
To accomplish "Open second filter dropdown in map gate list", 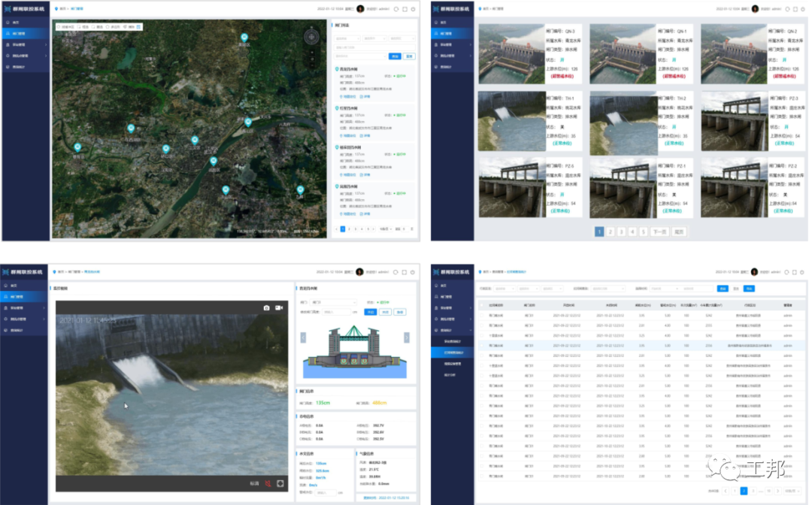I will point(374,39).
